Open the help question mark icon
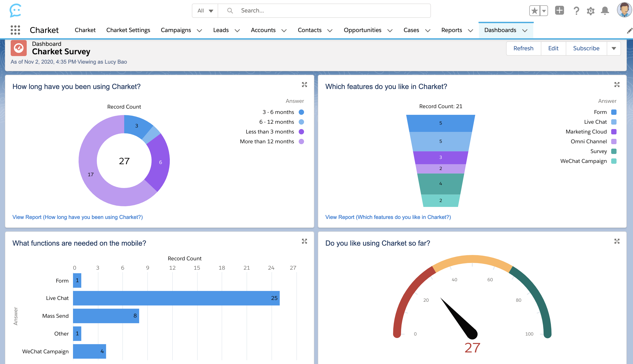The width and height of the screenshot is (633, 364). pyautogui.click(x=576, y=11)
